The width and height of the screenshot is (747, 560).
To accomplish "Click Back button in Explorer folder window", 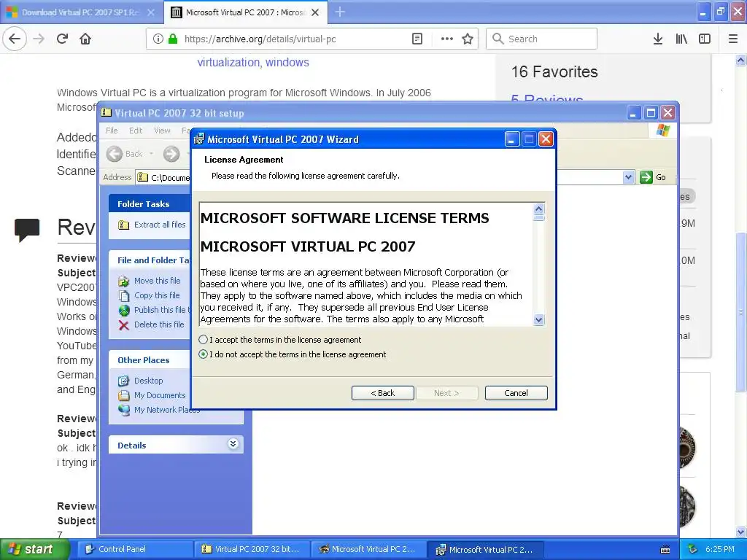I will tap(125, 154).
